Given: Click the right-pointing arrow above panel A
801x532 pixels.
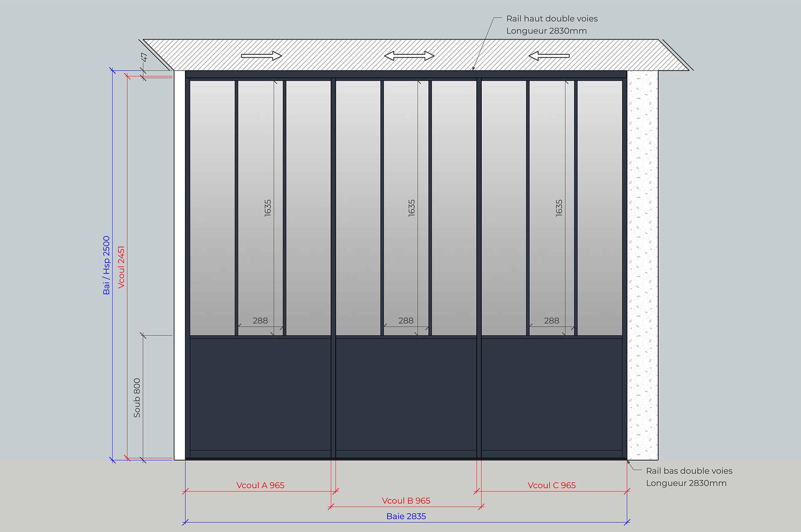Looking at the screenshot, I should pyautogui.click(x=262, y=56).
